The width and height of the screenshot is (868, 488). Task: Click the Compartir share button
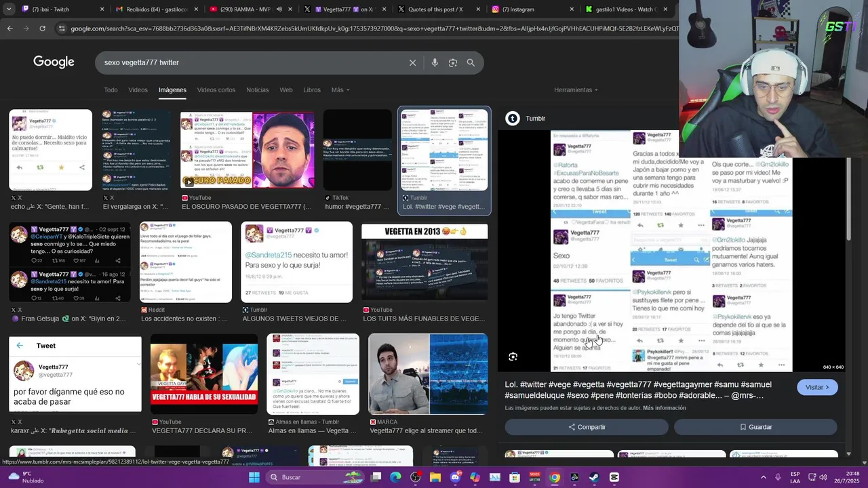pos(587,427)
